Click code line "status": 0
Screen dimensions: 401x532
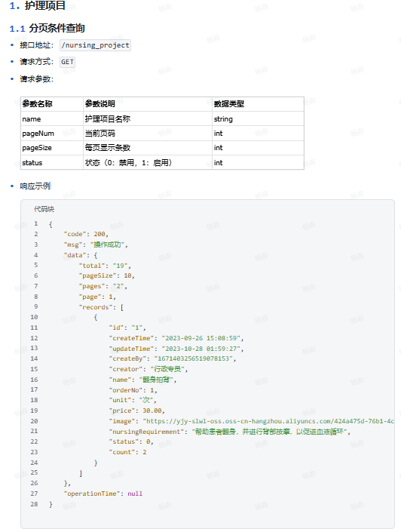[x=131, y=441]
